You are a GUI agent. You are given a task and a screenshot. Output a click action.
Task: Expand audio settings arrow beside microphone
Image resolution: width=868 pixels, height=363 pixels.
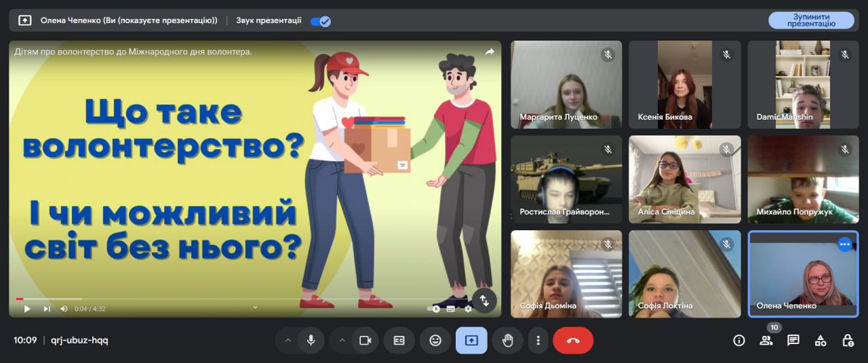[288, 341]
